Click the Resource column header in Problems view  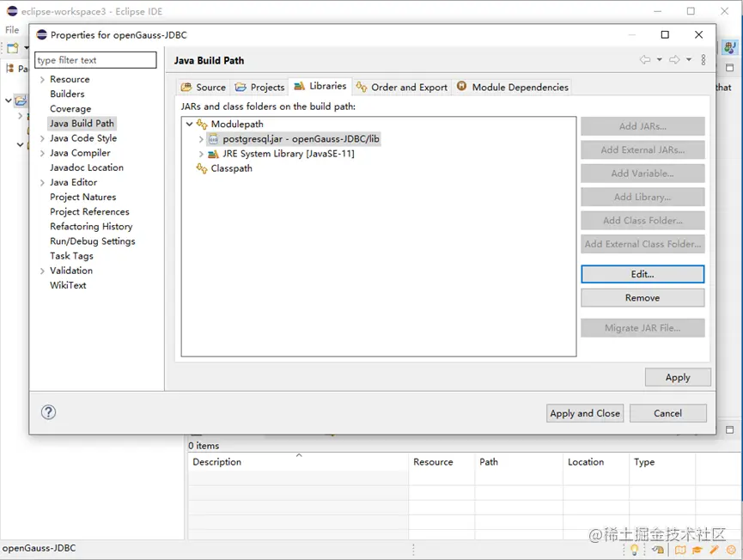(442, 462)
